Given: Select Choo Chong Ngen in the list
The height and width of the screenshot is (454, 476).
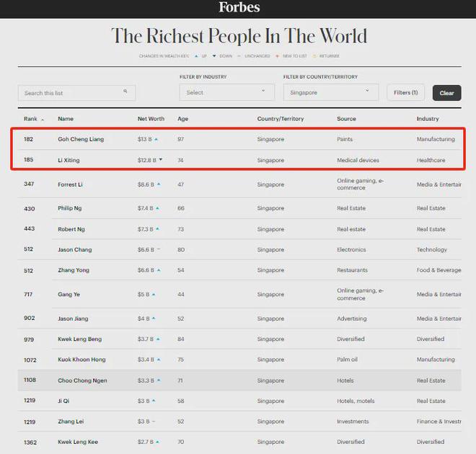Looking at the screenshot, I should pos(82,380).
